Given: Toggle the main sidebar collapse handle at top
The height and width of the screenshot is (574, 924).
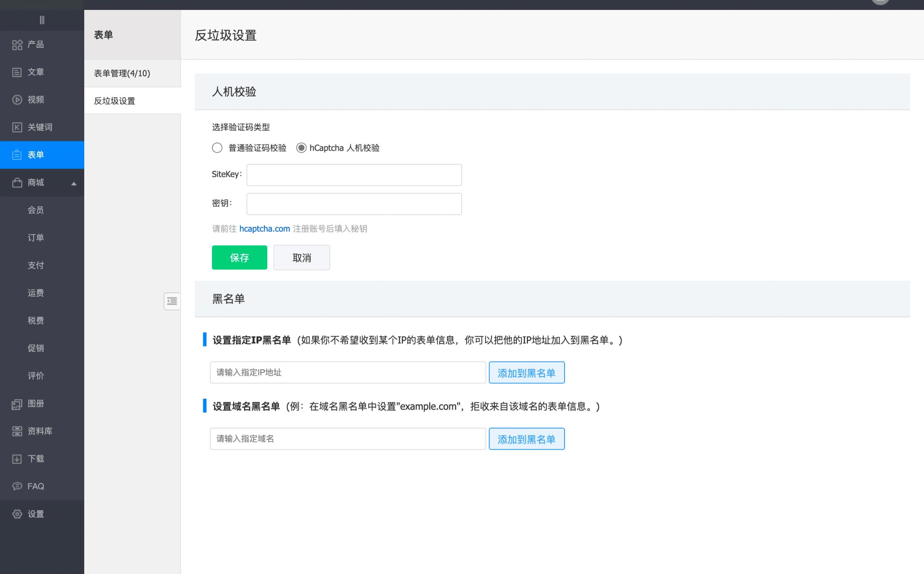Looking at the screenshot, I should 42,20.
